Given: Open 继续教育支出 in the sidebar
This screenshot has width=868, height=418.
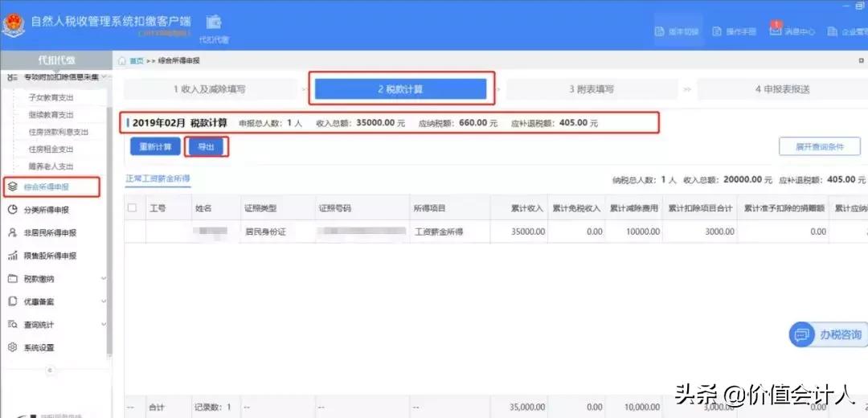Looking at the screenshot, I should [x=51, y=115].
